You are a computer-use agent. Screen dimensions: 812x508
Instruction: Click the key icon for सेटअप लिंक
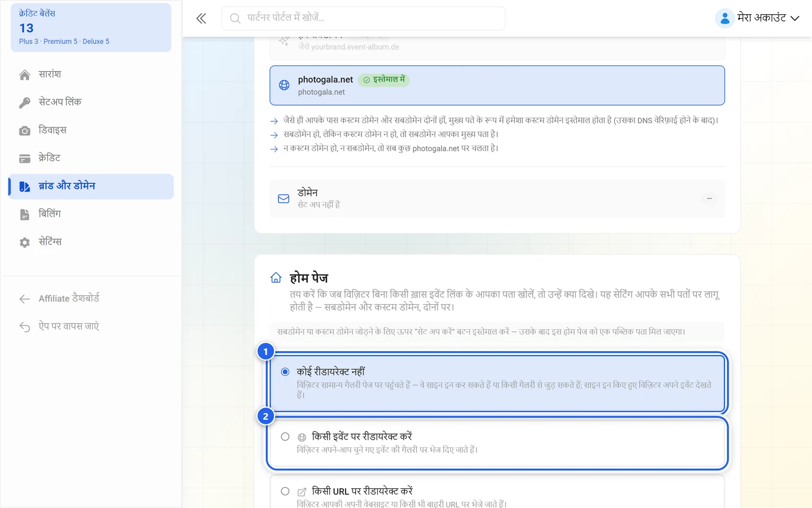(25, 103)
